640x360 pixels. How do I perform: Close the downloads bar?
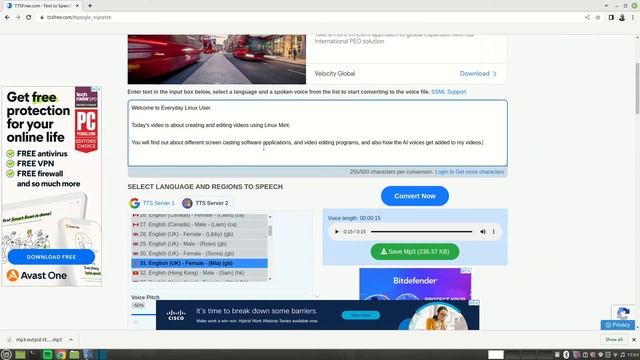click(634, 340)
